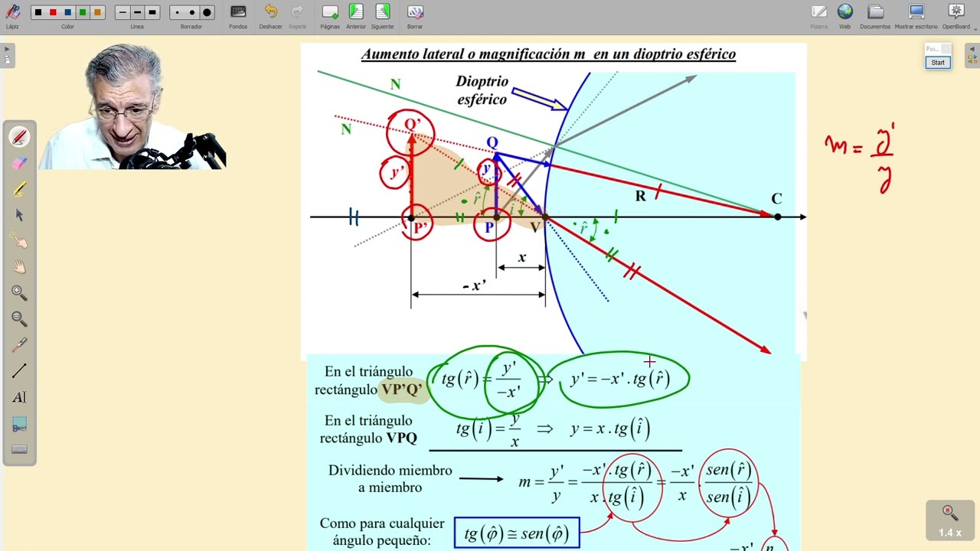
Task: Select the hand scroll page tool
Action: [19, 267]
